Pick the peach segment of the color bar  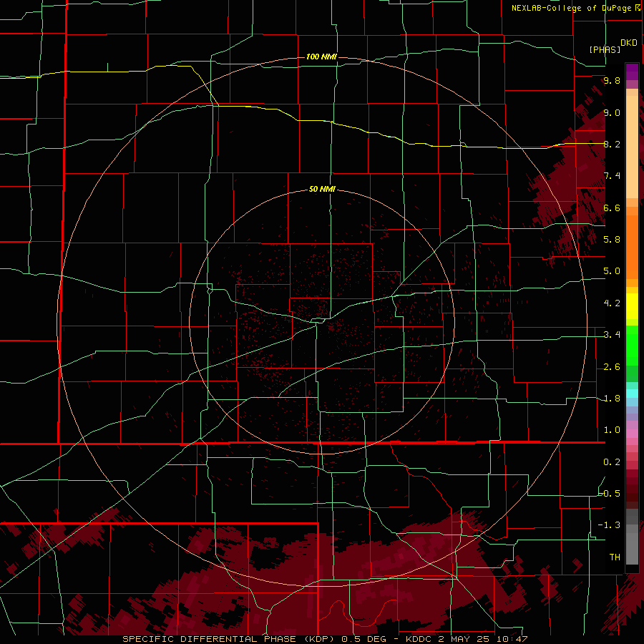click(x=632, y=148)
